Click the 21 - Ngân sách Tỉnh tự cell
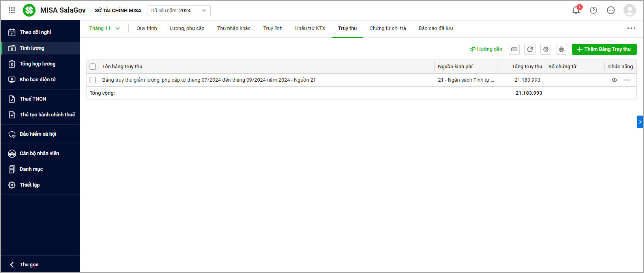 click(x=466, y=80)
